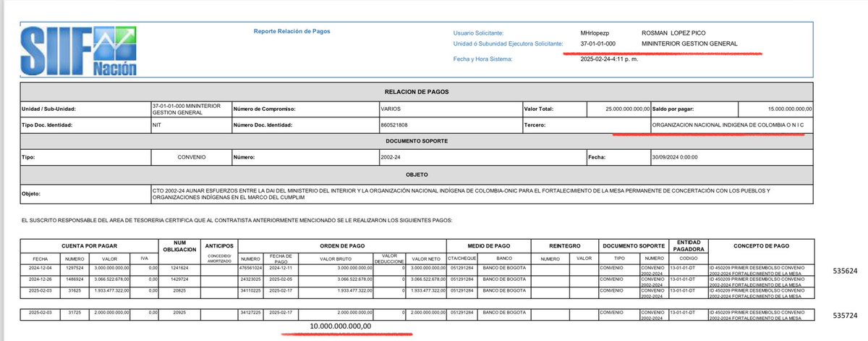Click the name 'ROSMAN LOPEZ PICO'
This screenshot has width=868, height=341.
point(673,33)
